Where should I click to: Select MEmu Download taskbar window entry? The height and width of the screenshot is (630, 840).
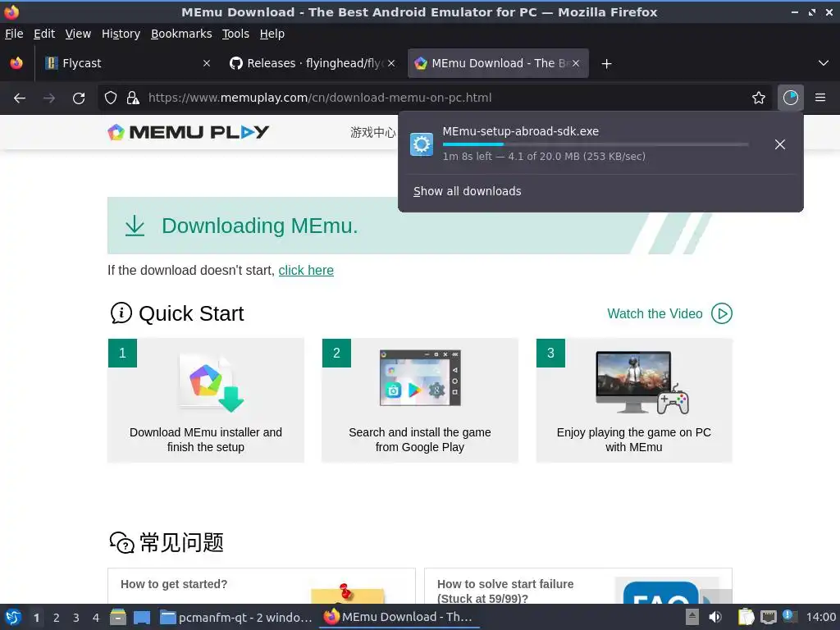pos(399,617)
